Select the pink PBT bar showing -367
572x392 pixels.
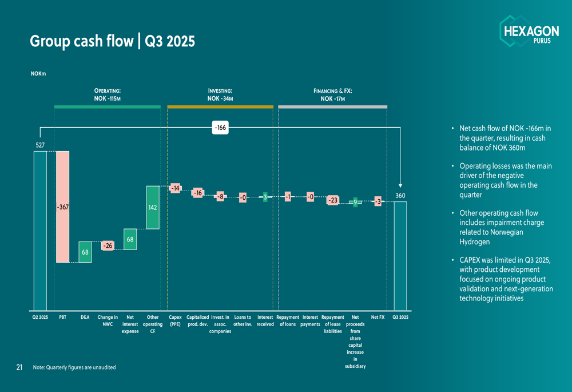click(x=62, y=207)
